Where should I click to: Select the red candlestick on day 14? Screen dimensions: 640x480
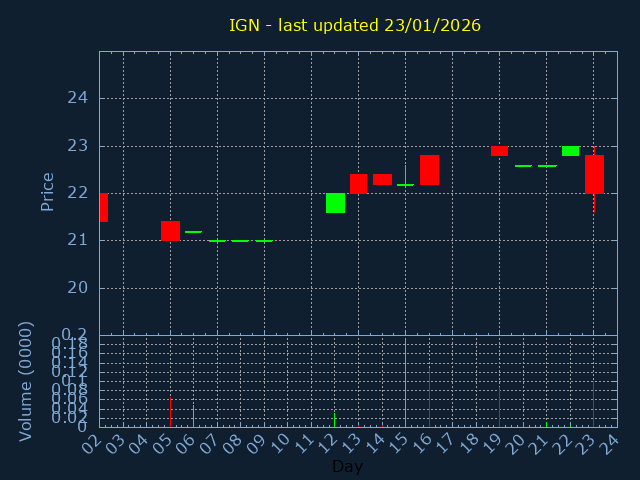tap(382, 179)
